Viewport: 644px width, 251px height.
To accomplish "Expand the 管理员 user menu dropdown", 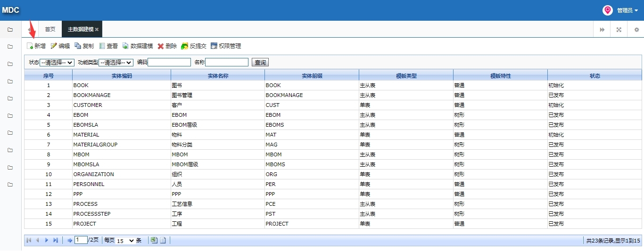I will 627,10.
